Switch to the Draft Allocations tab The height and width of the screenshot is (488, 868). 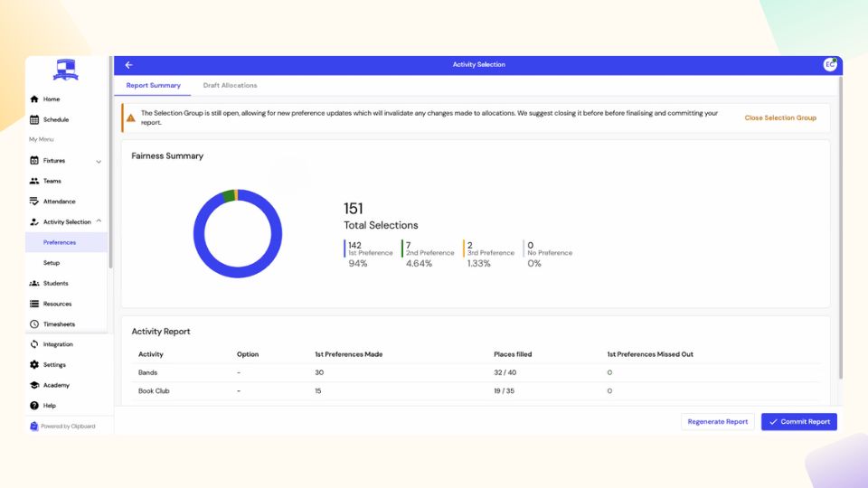click(x=230, y=85)
